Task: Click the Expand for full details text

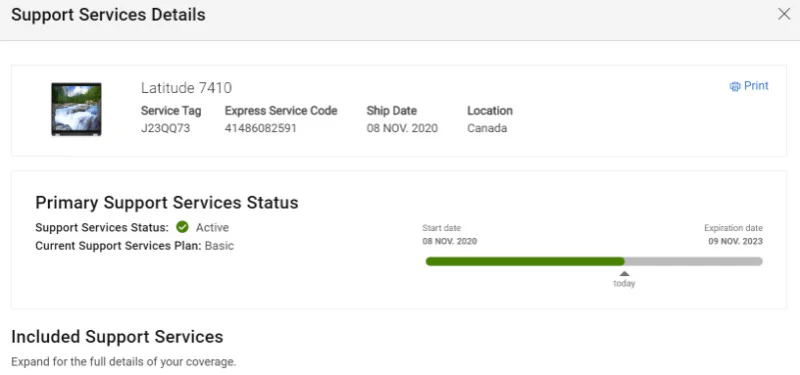Action: (x=123, y=362)
